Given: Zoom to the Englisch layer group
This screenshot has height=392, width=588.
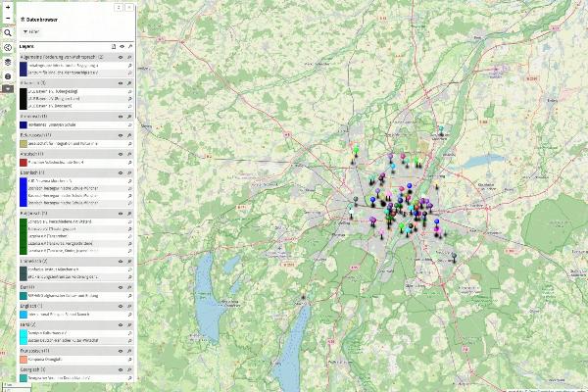Looking at the screenshot, I should click(x=129, y=306).
